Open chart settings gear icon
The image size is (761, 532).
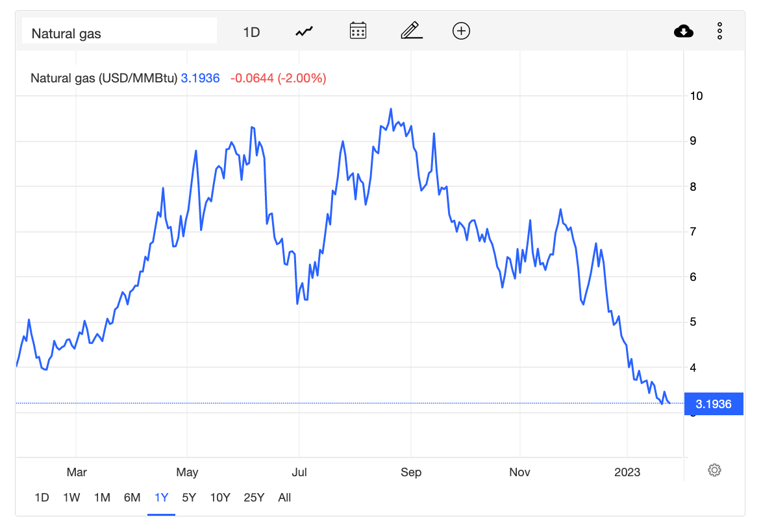click(x=714, y=470)
